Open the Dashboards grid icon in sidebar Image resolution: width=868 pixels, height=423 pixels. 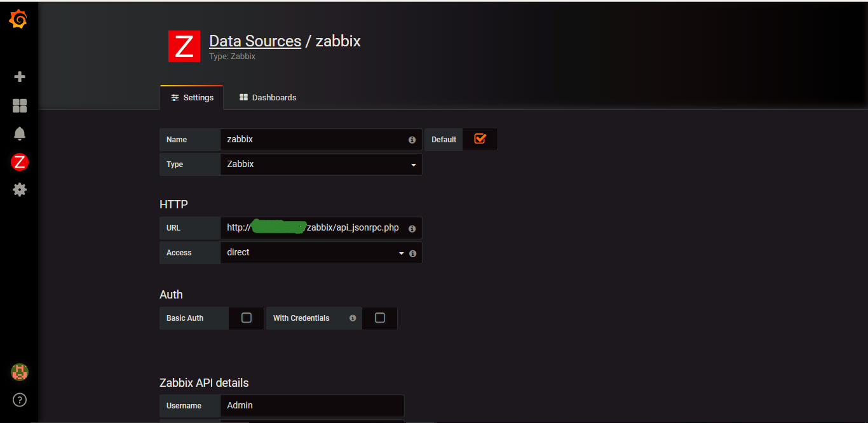(x=20, y=105)
